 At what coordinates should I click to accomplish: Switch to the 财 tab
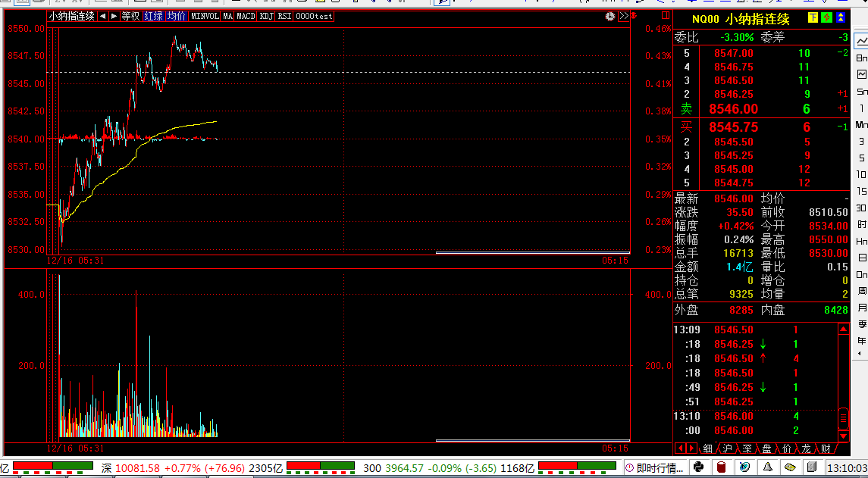click(x=826, y=448)
